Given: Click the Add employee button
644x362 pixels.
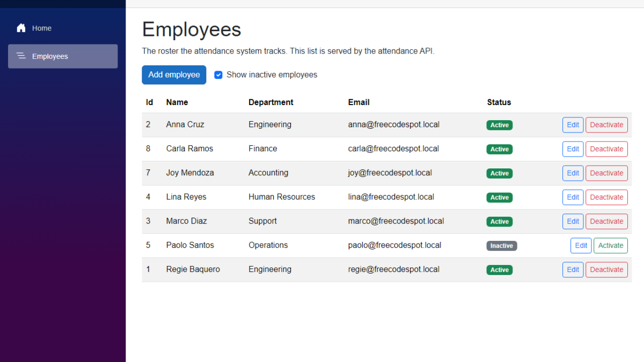Looking at the screenshot, I should coord(174,75).
